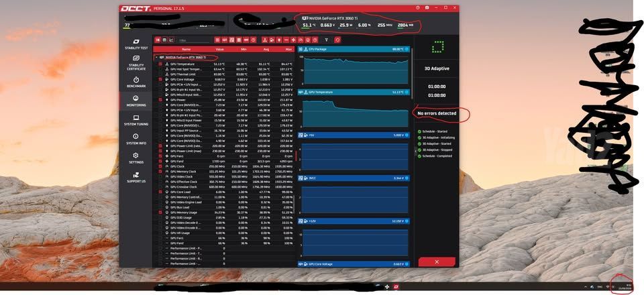Open the System Info section
This screenshot has width=644, height=295.
point(136,139)
